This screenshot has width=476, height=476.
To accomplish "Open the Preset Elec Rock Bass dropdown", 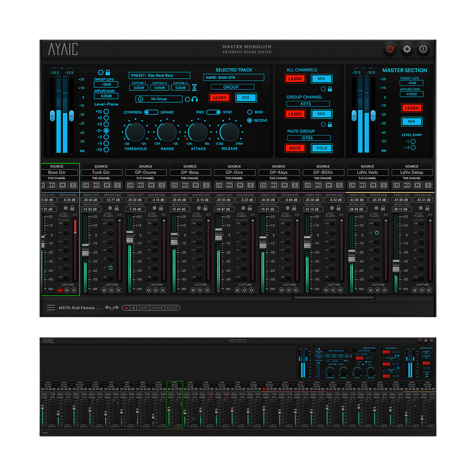I will [x=160, y=76].
